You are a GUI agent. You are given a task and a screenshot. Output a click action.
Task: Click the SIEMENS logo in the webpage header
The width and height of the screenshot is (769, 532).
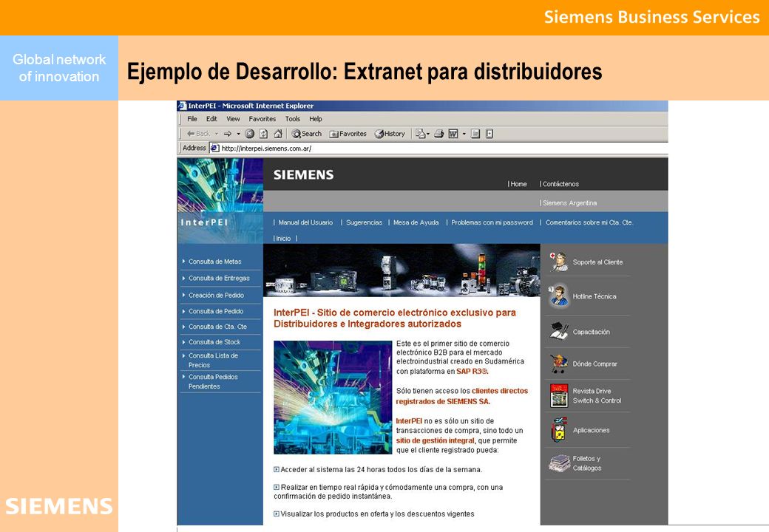tap(304, 175)
